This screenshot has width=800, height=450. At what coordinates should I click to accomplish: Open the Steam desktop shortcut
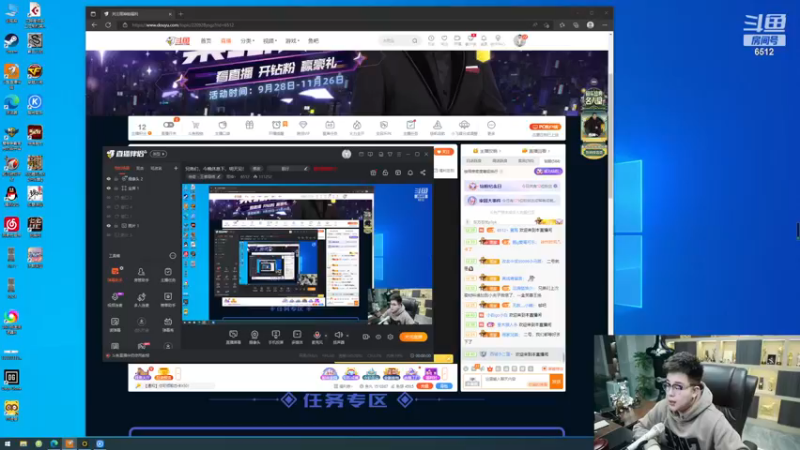point(11,43)
